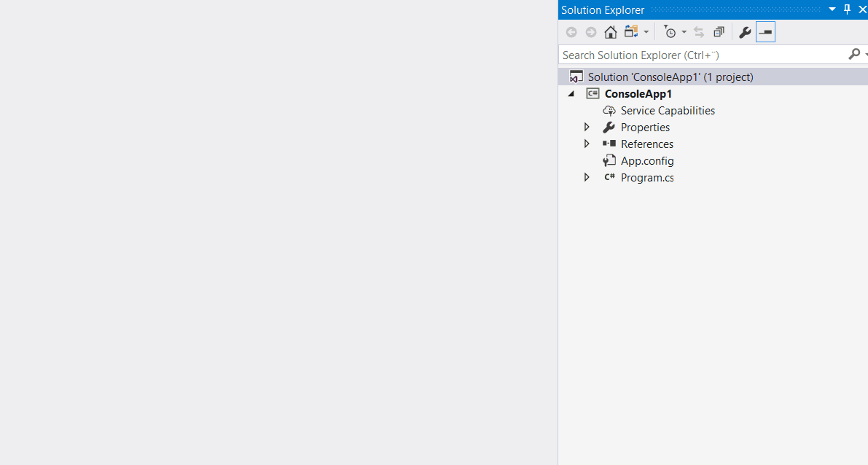Expand the Properties node
868x465 pixels.
[x=587, y=126]
